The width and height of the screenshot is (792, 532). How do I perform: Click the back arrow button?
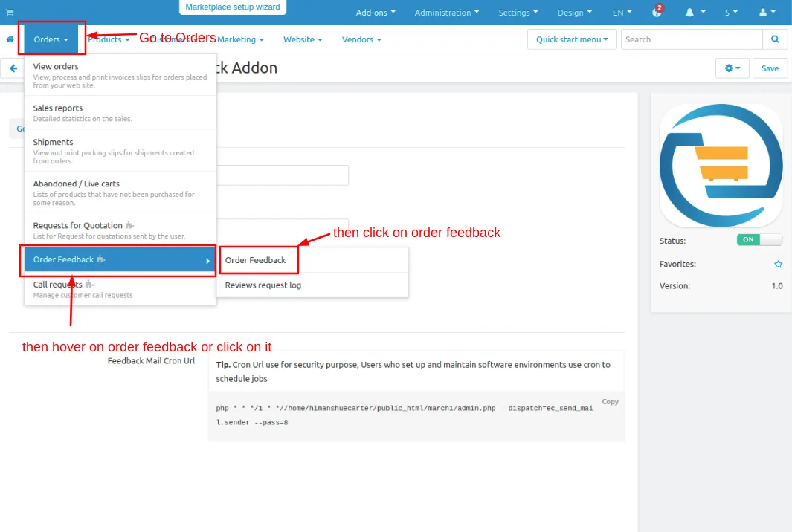pos(13,68)
